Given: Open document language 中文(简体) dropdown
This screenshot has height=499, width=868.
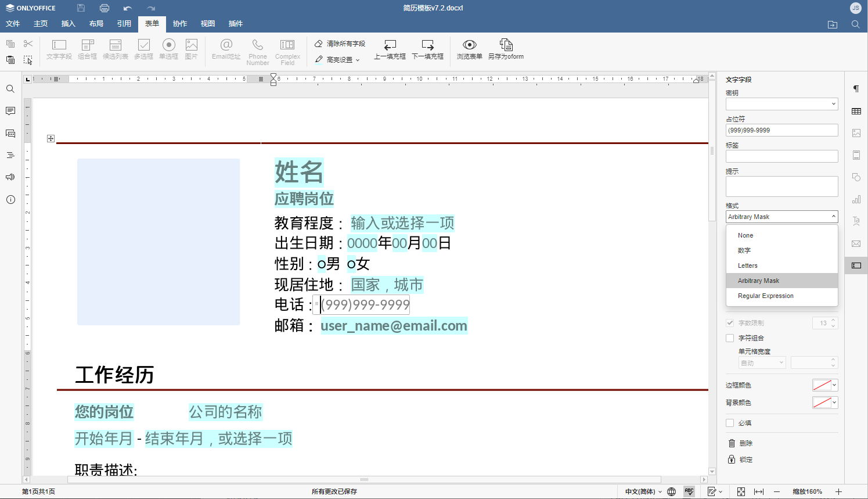Looking at the screenshot, I should tap(643, 491).
